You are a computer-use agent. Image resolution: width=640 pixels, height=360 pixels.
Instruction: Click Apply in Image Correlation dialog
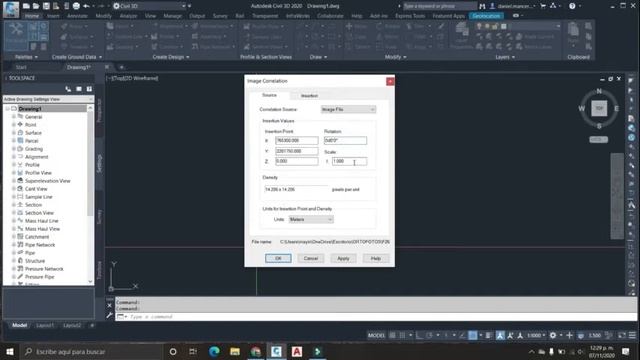point(343,258)
